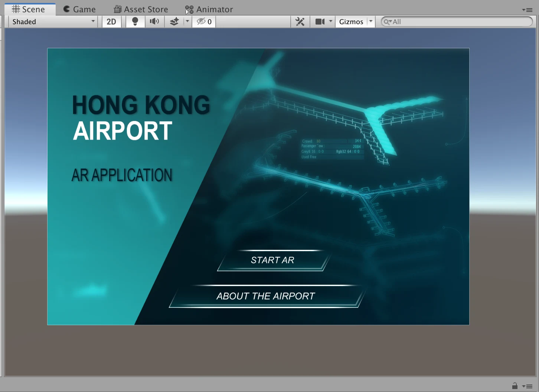Viewport: 539px width, 392px height.
Task: Open the Scene window options menu icon
Action: [527, 10]
